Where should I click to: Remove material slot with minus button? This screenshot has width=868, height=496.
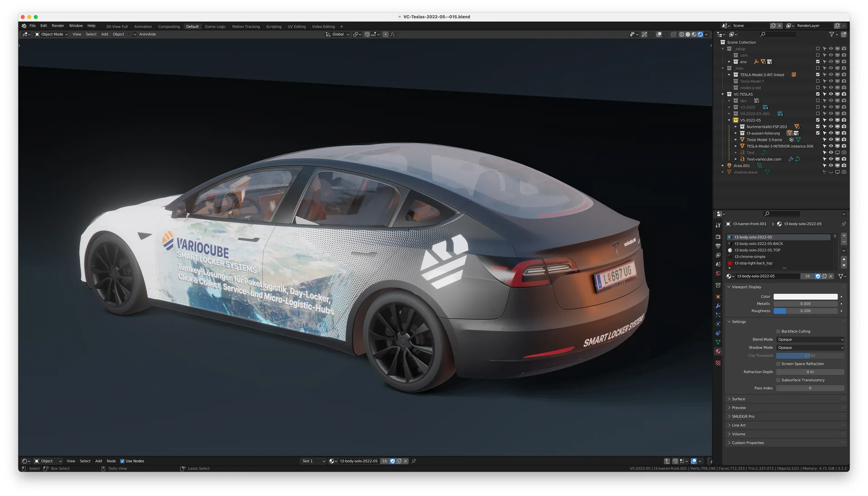[x=844, y=243]
